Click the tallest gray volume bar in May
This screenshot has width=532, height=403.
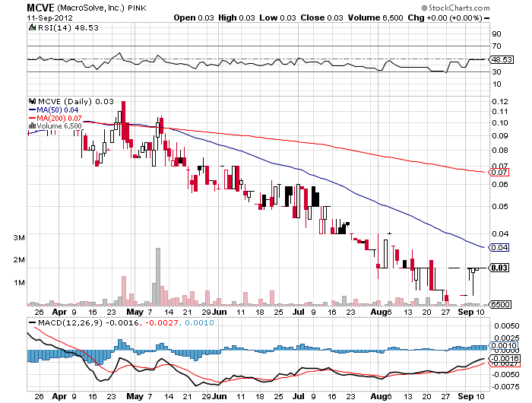pos(158,277)
